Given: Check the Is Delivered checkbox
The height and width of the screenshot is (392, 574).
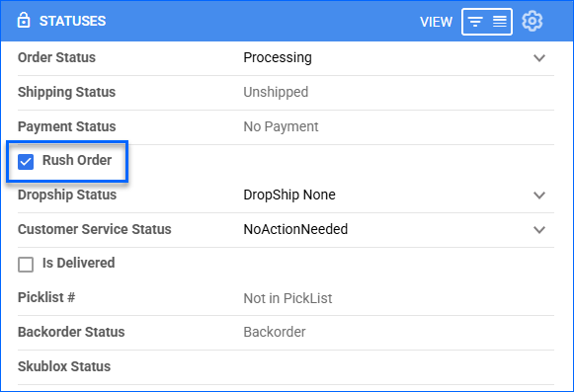Looking at the screenshot, I should [26, 265].
